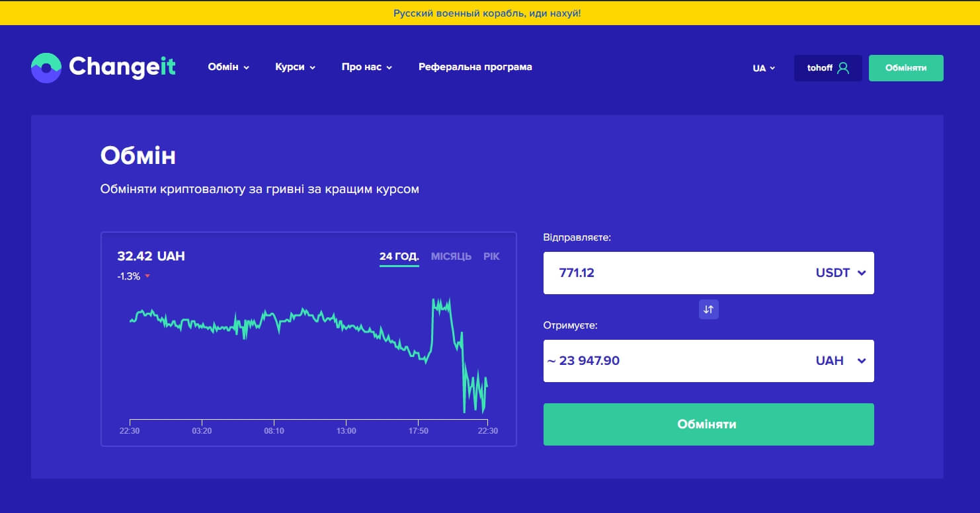Expand the Про нас menu

pos(367,67)
